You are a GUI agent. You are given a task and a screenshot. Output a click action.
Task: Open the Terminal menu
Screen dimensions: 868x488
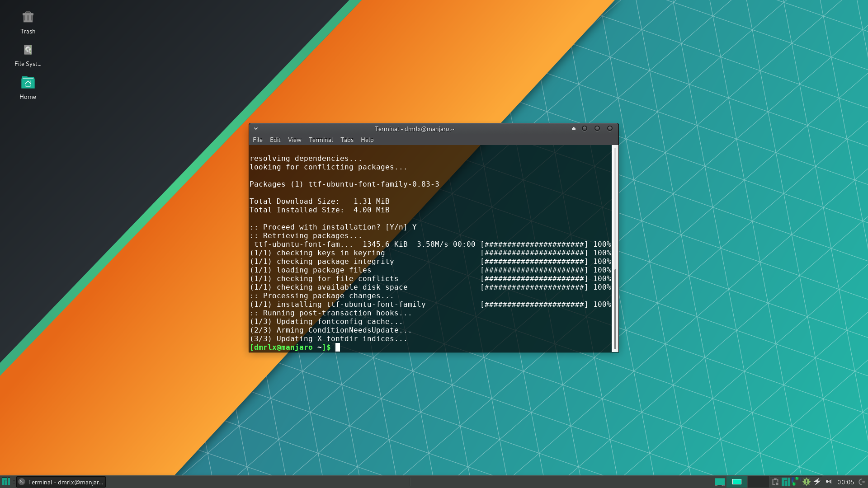click(321, 140)
